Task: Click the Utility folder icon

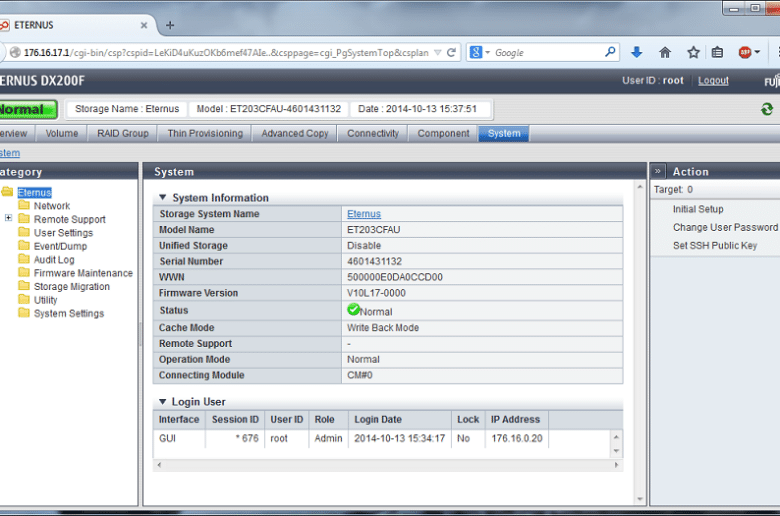Action: [x=24, y=299]
